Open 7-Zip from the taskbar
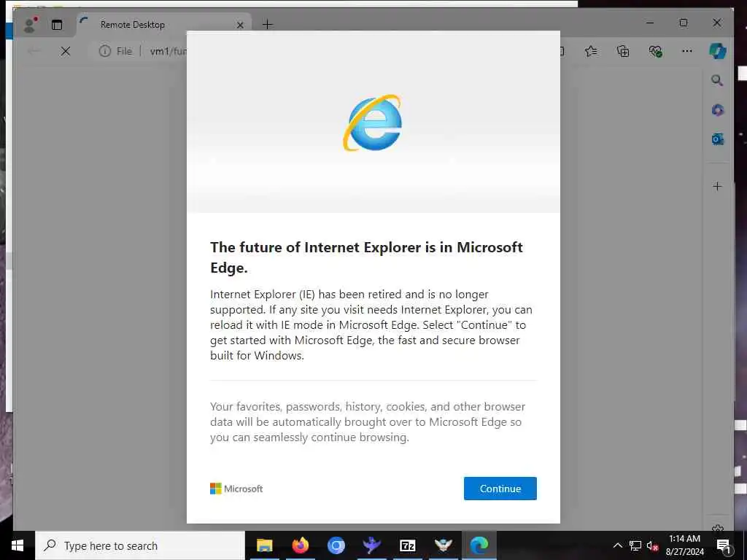 407,545
